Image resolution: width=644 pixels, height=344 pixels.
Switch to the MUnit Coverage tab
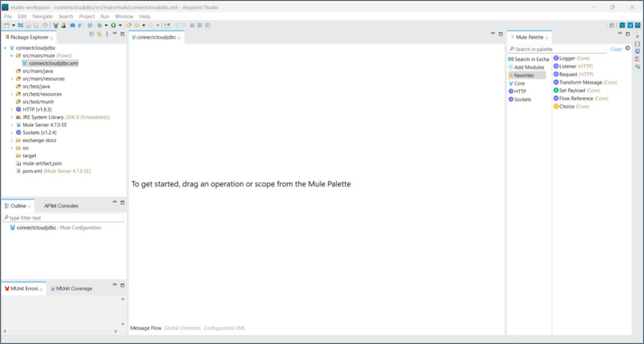click(x=71, y=289)
